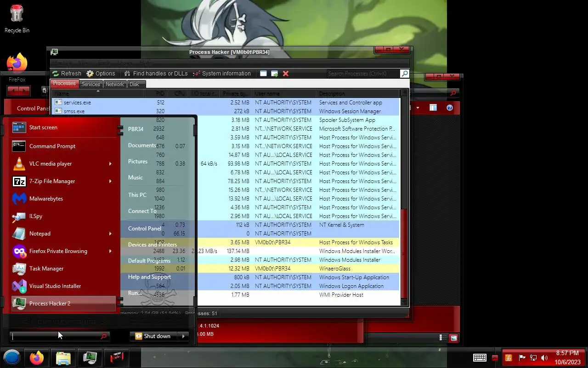The width and height of the screenshot is (588, 368).
Task: Launch Command Prompt from the start menu
Action: point(64,146)
